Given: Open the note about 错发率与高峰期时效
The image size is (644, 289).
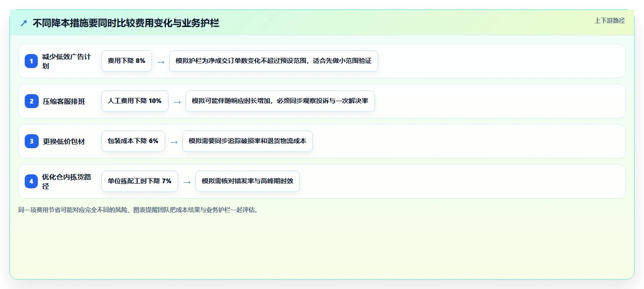Looking at the screenshot, I should 248,181.
